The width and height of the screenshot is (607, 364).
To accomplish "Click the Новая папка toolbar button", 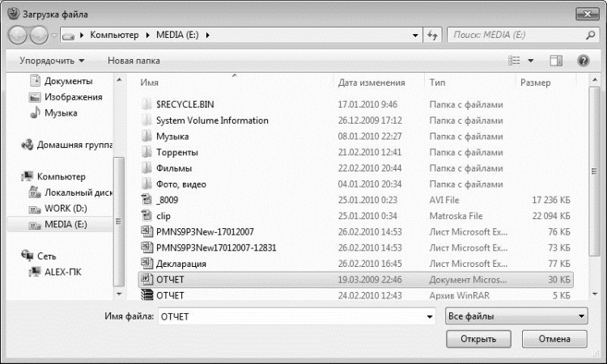I will (134, 61).
